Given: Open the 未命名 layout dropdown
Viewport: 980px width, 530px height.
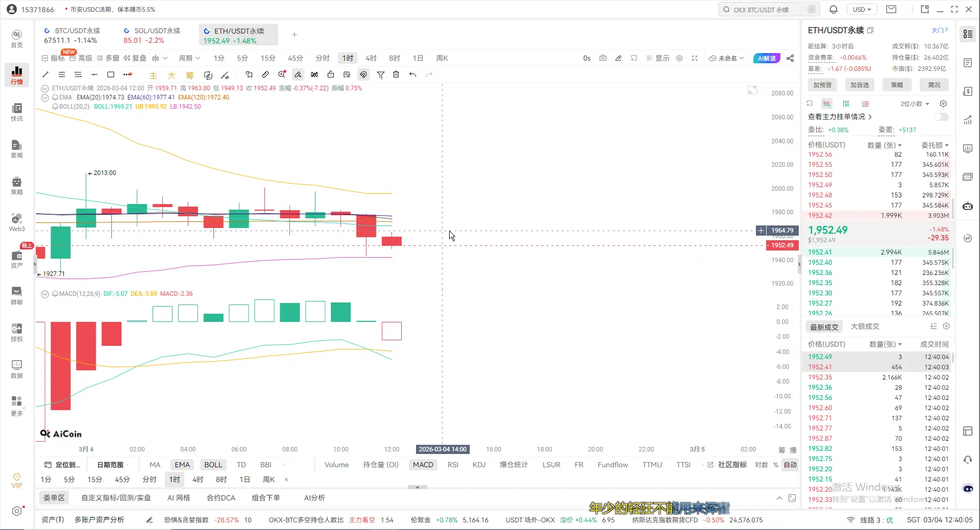Looking at the screenshot, I should [726, 58].
